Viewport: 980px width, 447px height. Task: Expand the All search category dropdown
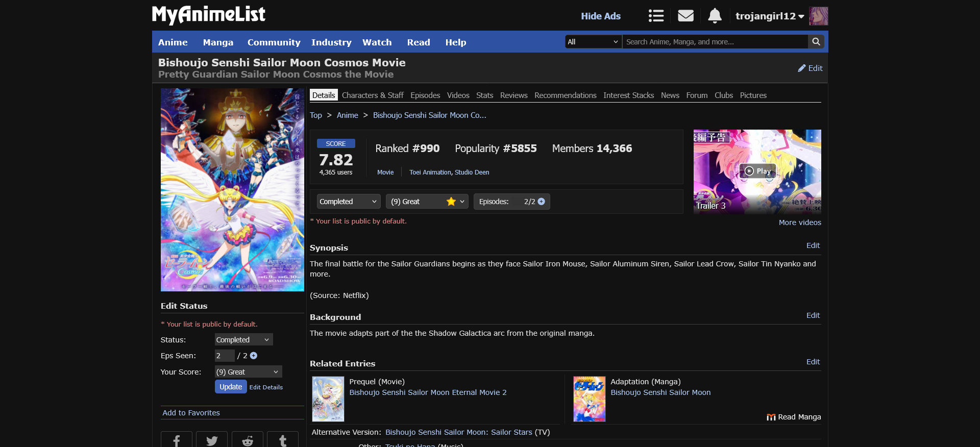tap(593, 42)
